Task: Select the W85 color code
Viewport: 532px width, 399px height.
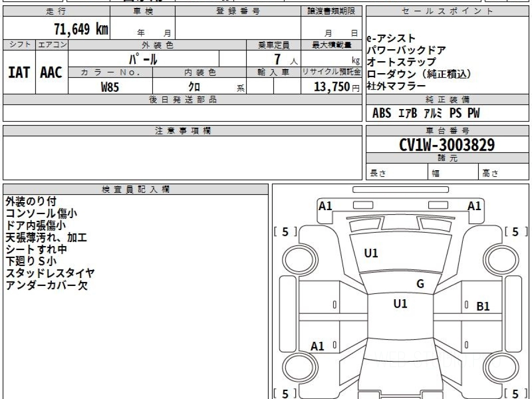Action: [x=110, y=87]
